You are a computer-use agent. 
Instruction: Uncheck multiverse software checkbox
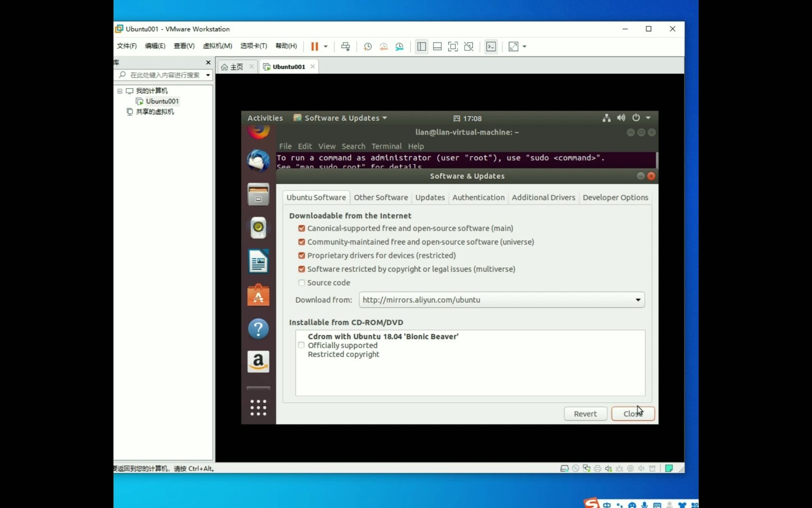click(x=302, y=270)
